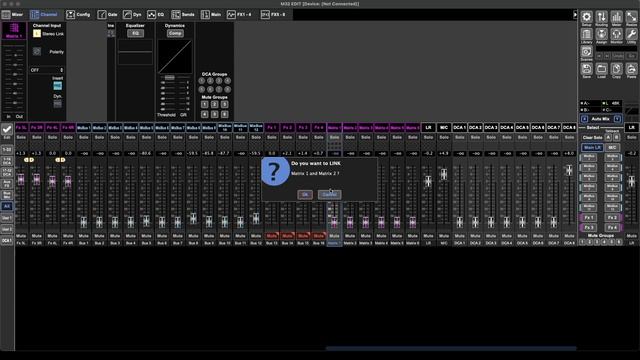The width and height of the screenshot is (640, 360).
Task: Open the Monitor headphones icon
Action: click(x=616, y=34)
